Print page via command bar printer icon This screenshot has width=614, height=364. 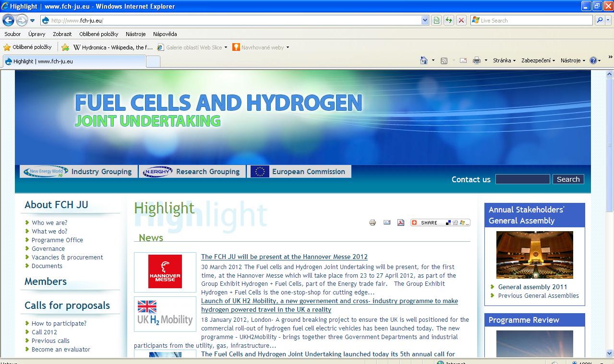[477, 60]
